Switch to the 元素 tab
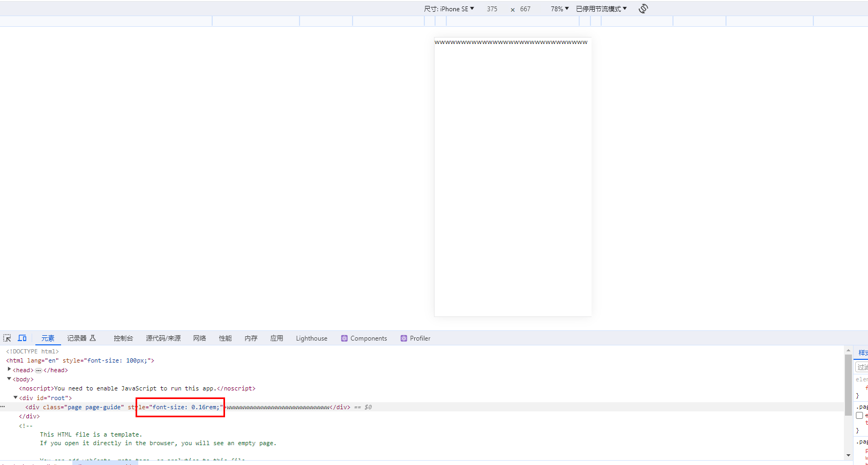The height and width of the screenshot is (465, 868). tap(48, 338)
